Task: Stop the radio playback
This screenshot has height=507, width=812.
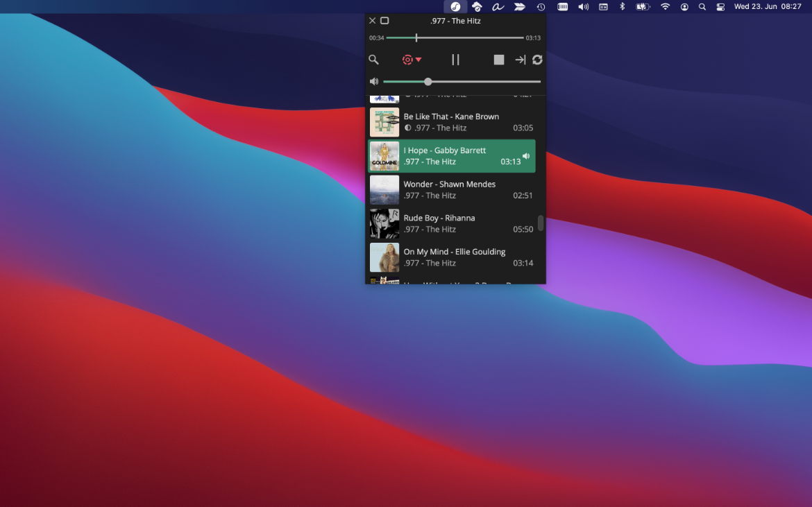Action: click(x=498, y=60)
